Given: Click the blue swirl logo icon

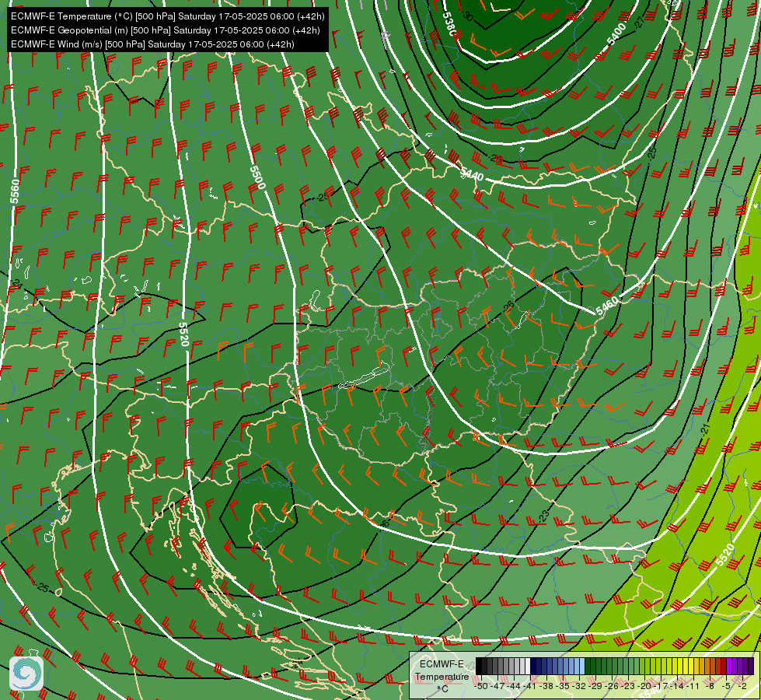Looking at the screenshot, I should pyautogui.click(x=26, y=674).
